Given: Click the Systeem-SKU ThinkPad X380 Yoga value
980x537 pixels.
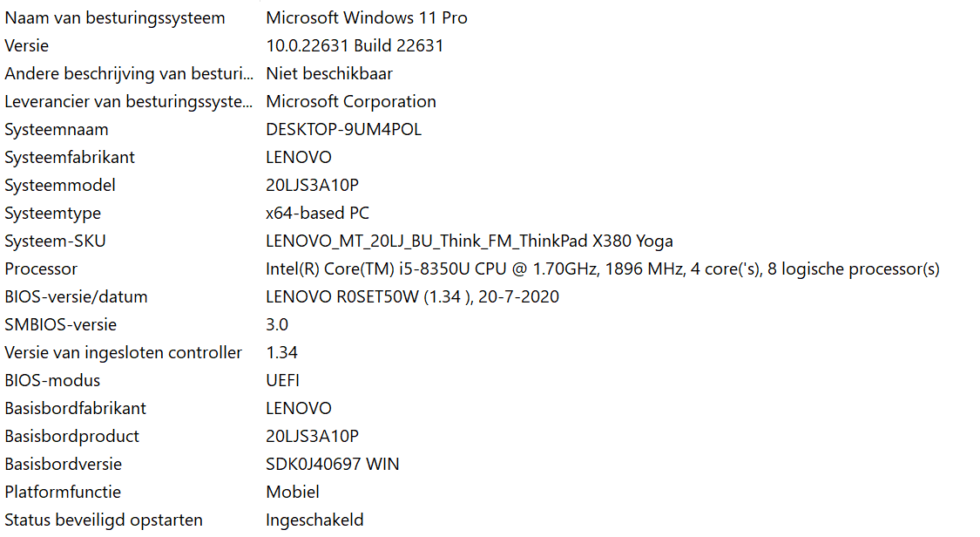Looking at the screenshot, I should coord(469,241).
